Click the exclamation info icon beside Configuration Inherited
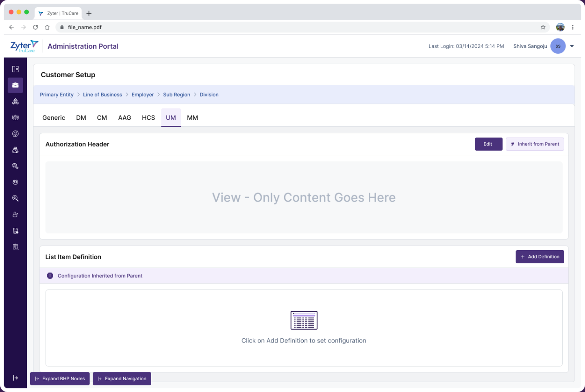585x392 pixels. pos(50,275)
